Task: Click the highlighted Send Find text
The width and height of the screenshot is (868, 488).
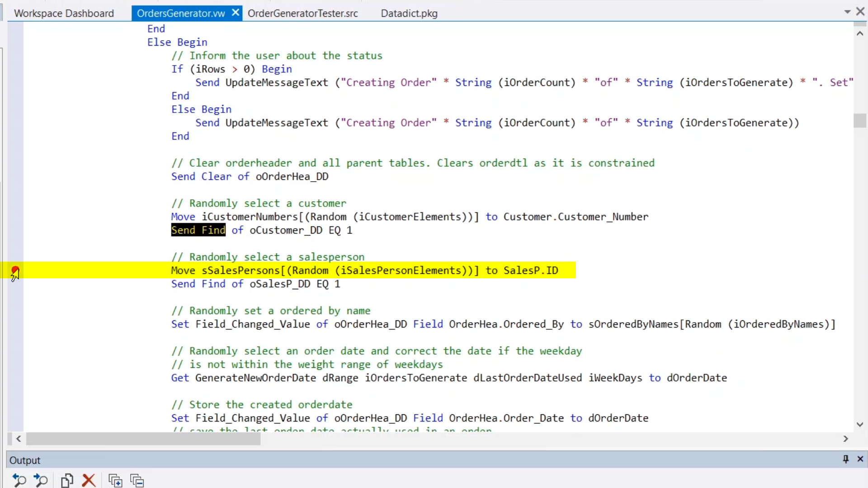Action: 198,230
